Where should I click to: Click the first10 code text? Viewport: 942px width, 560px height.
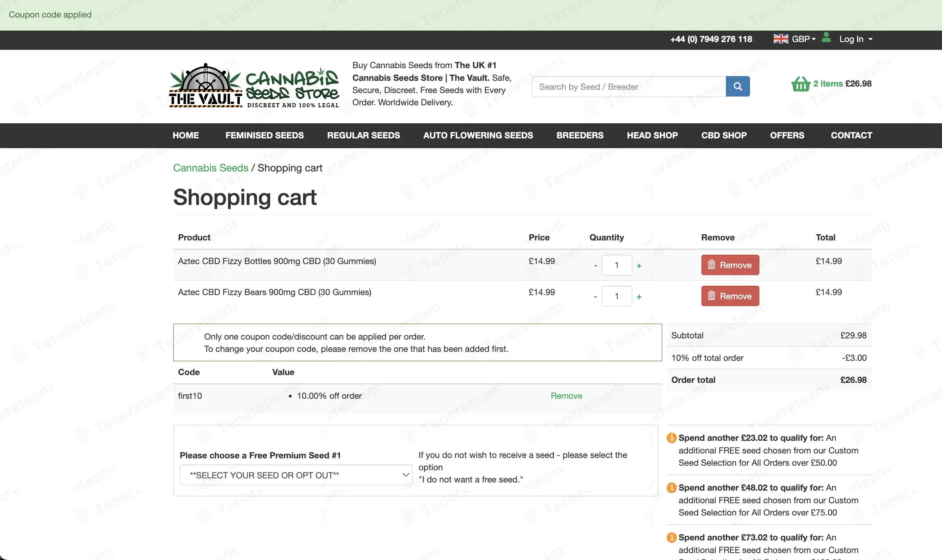[x=190, y=396]
